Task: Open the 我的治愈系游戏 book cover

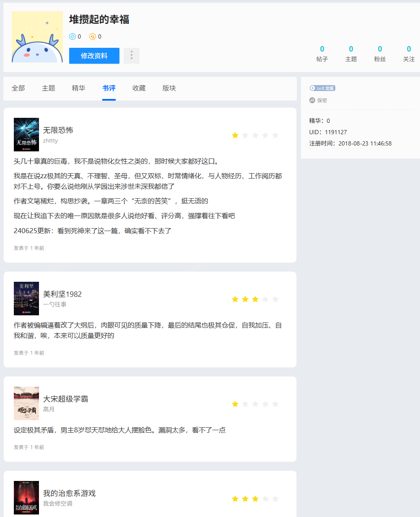Action: point(26,498)
